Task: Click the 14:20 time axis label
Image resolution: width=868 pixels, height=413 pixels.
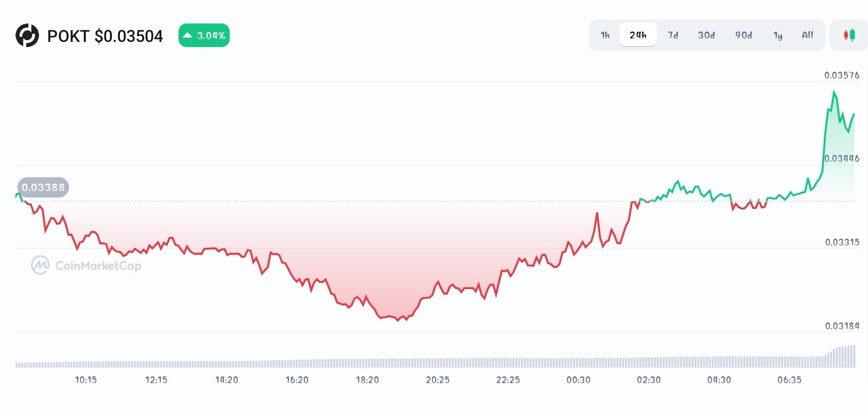Action: click(x=227, y=380)
